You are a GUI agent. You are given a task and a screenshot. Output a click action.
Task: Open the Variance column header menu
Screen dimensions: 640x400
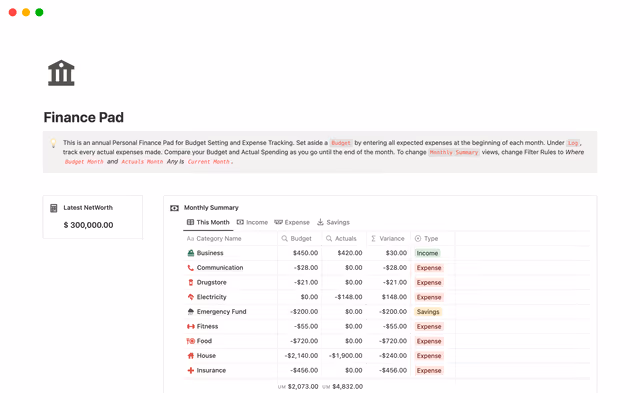click(x=387, y=239)
